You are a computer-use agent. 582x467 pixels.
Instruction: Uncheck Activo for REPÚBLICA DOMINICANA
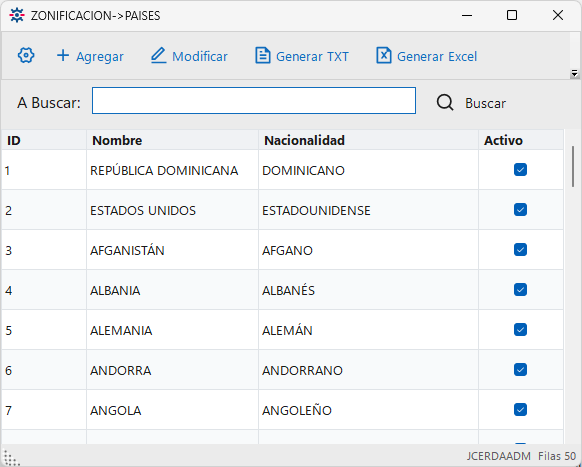pos(520,170)
